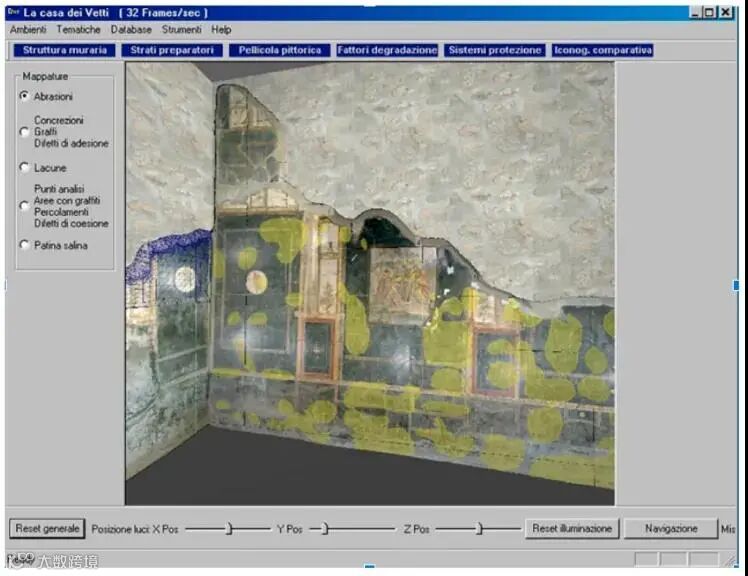The image size is (748, 576).
Task: Click the app icon in title bar
Action: [13, 11]
